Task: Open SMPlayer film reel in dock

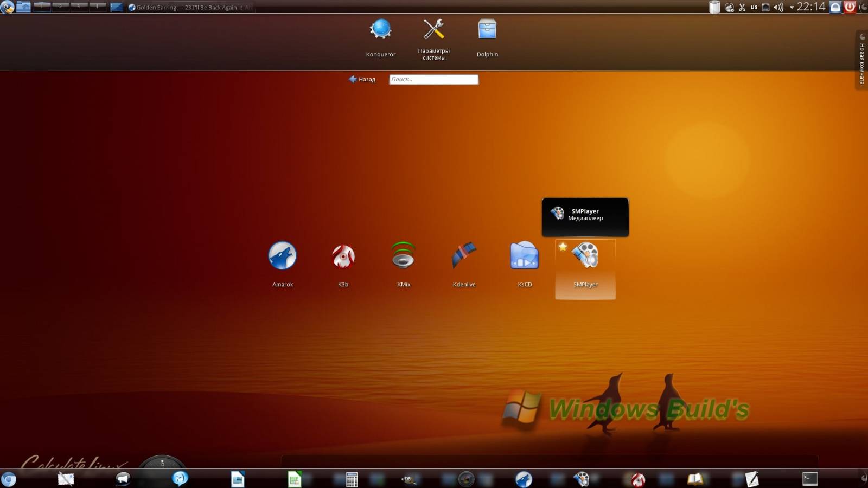Action: pyautogui.click(x=581, y=479)
